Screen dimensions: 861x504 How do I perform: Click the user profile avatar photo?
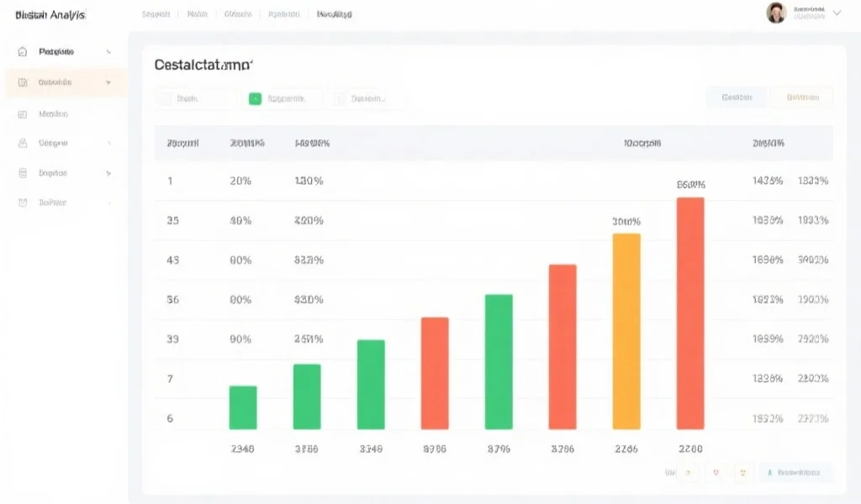pyautogui.click(x=776, y=13)
